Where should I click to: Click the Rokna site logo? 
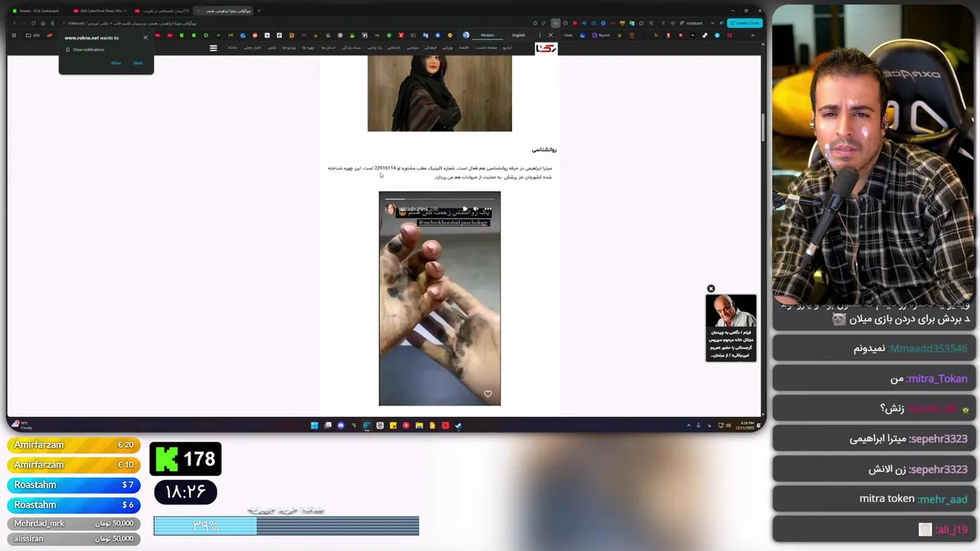pos(546,48)
